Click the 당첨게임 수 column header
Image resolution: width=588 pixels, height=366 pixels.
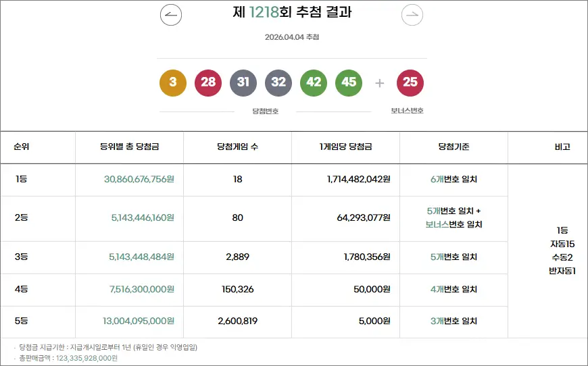click(x=237, y=147)
